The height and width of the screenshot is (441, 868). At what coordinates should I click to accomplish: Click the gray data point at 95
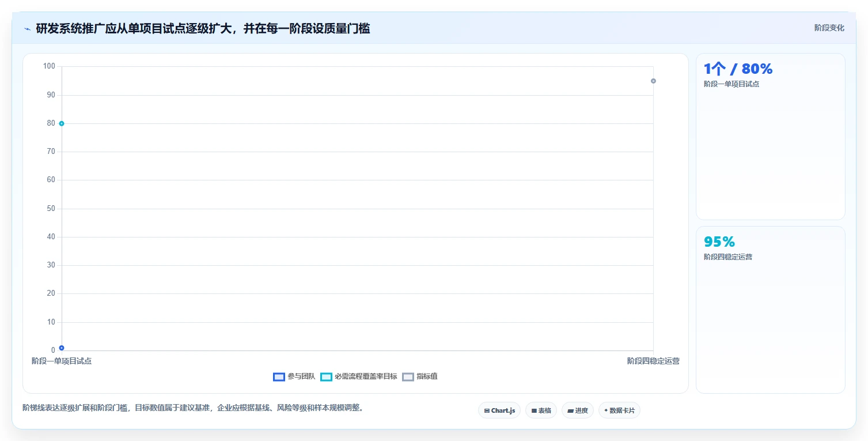pyautogui.click(x=653, y=81)
